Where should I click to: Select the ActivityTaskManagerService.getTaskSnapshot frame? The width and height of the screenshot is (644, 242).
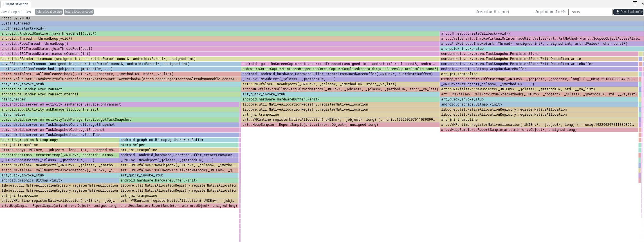tap(120, 120)
